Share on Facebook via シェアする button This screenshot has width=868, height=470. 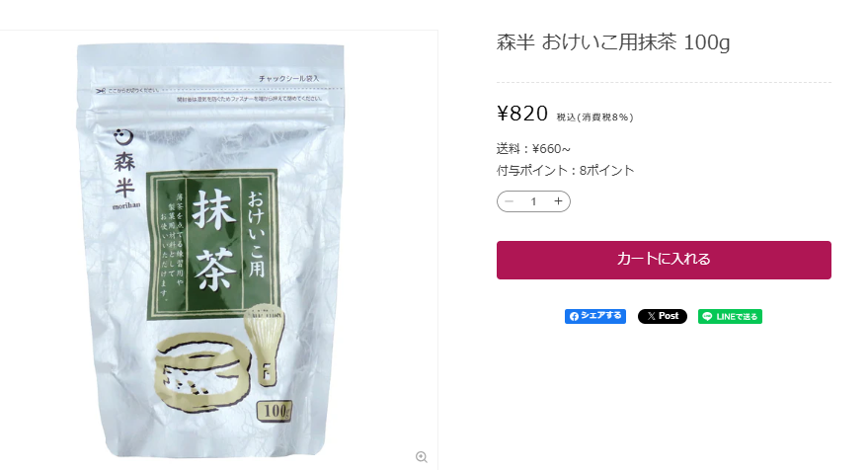click(595, 316)
